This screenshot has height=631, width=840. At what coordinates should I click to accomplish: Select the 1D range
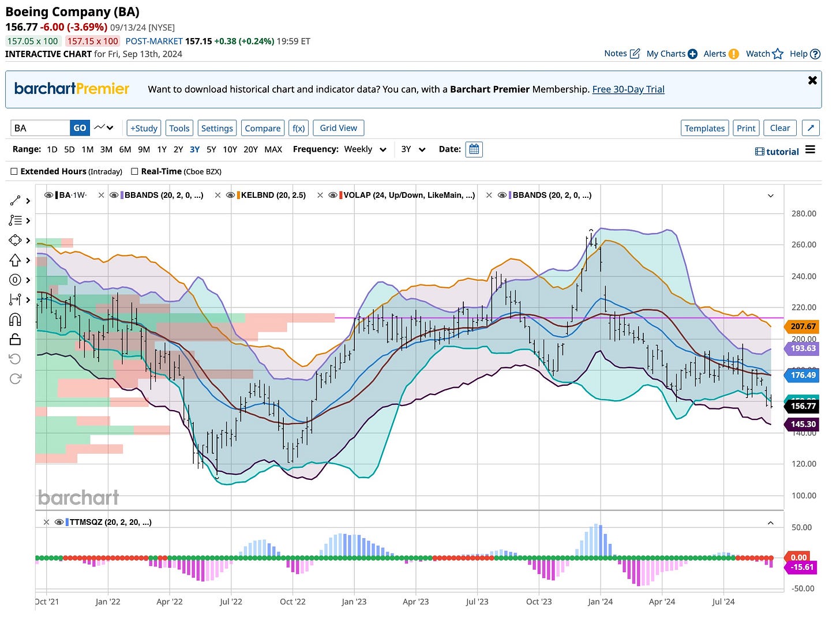(52, 149)
